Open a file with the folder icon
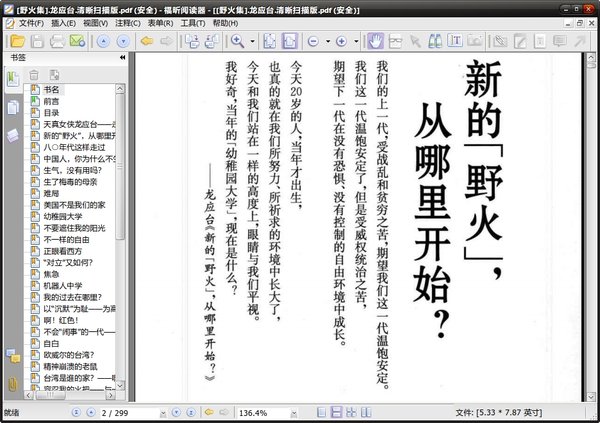Screen dimensions: 600x423 pyautogui.click(x=17, y=41)
